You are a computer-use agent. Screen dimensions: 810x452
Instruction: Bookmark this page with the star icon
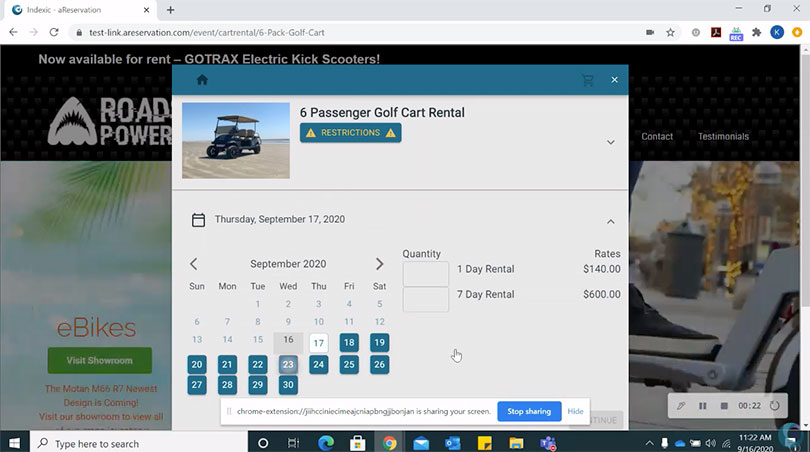671,33
